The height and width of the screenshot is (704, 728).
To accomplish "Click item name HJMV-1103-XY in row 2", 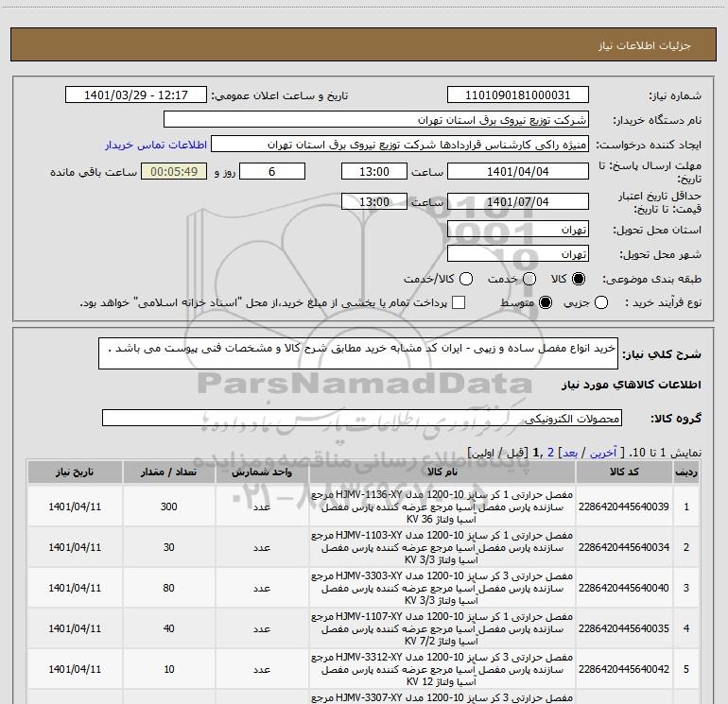I will (x=442, y=547).
